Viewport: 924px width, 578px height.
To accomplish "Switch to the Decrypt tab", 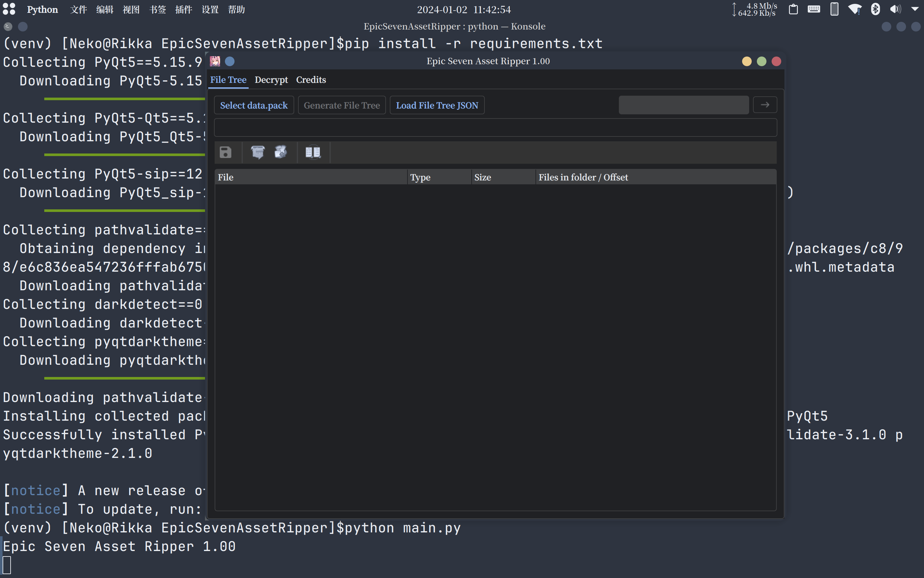I will 271,80.
